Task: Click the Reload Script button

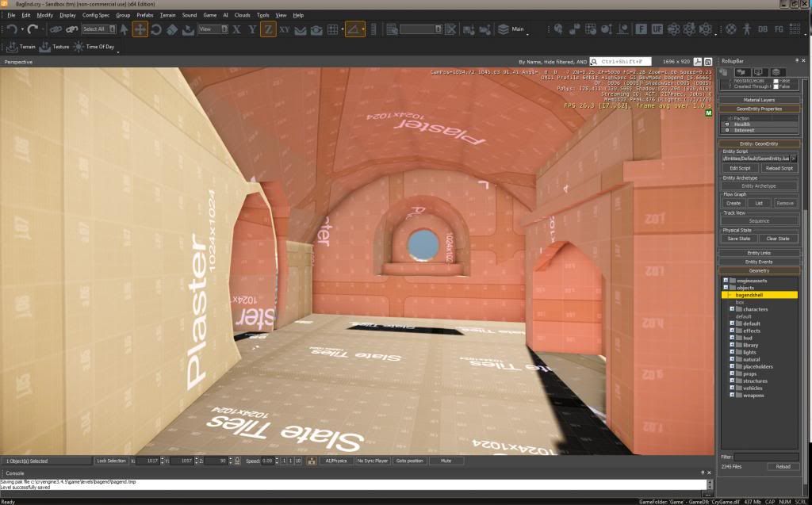Action: pyautogui.click(x=778, y=168)
